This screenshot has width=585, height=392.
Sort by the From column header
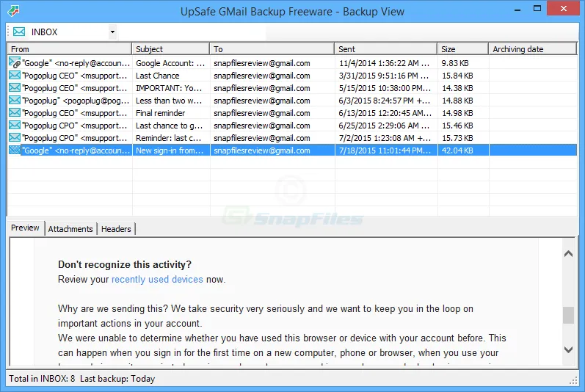(70, 49)
